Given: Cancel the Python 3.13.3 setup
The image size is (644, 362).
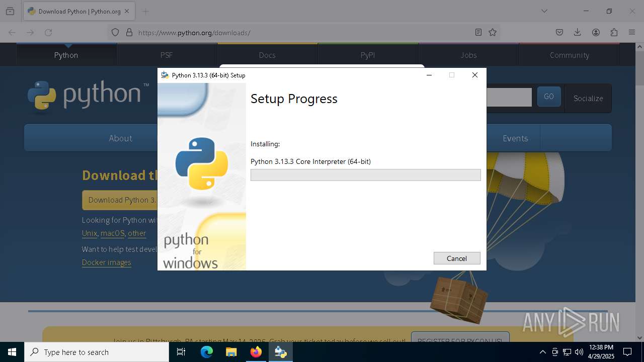Looking at the screenshot, I should [x=457, y=258].
